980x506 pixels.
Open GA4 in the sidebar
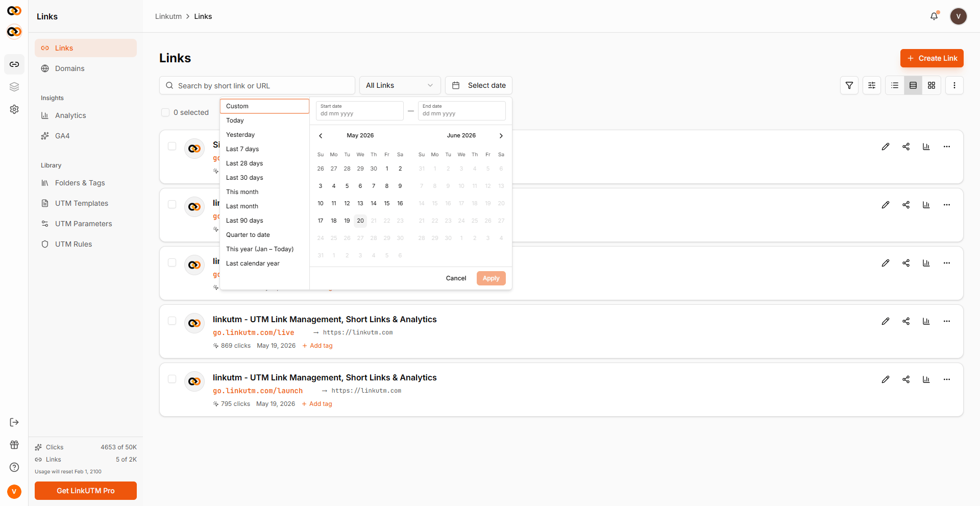[86, 136]
